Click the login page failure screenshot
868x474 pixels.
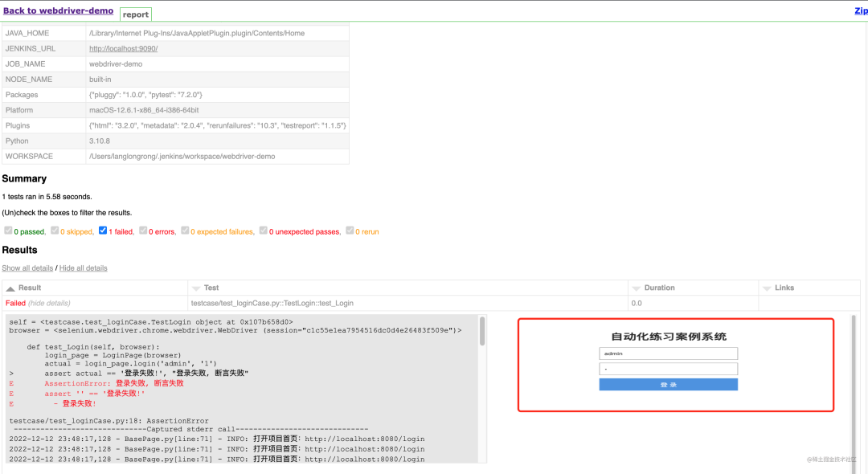(x=676, y=364)
